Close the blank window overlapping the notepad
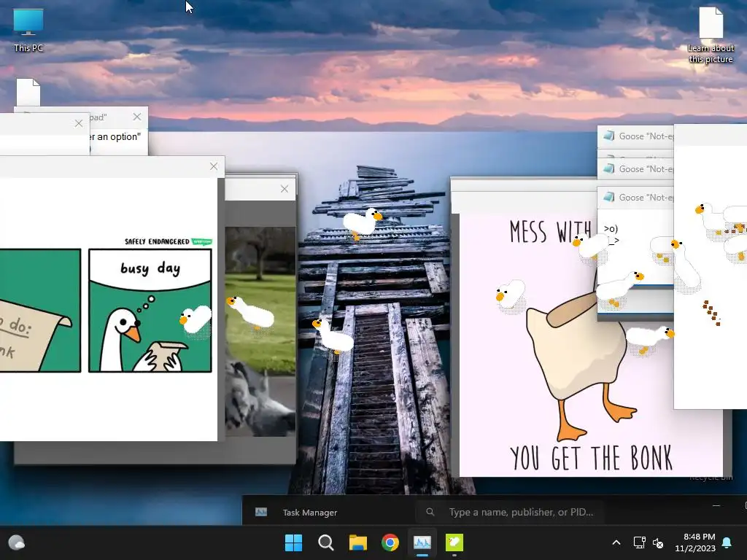Viewport: 747px width, 560px height. click(x=79, y=123)
